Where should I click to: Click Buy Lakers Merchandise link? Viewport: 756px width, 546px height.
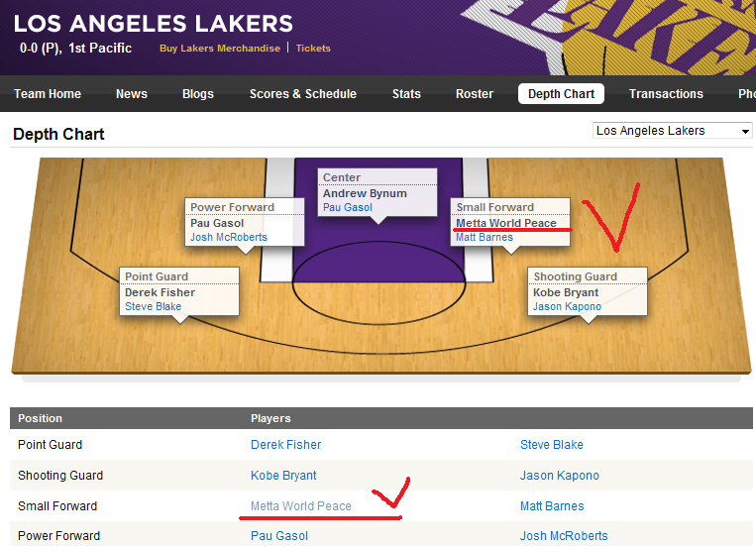tap(220, 49)
